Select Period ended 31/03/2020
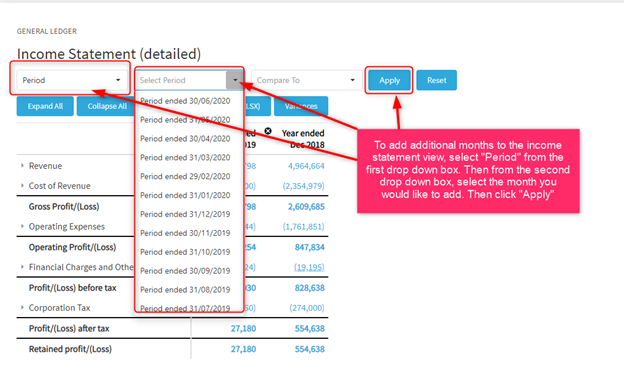Viewport: 624px width, 372px height. [185, 158]
